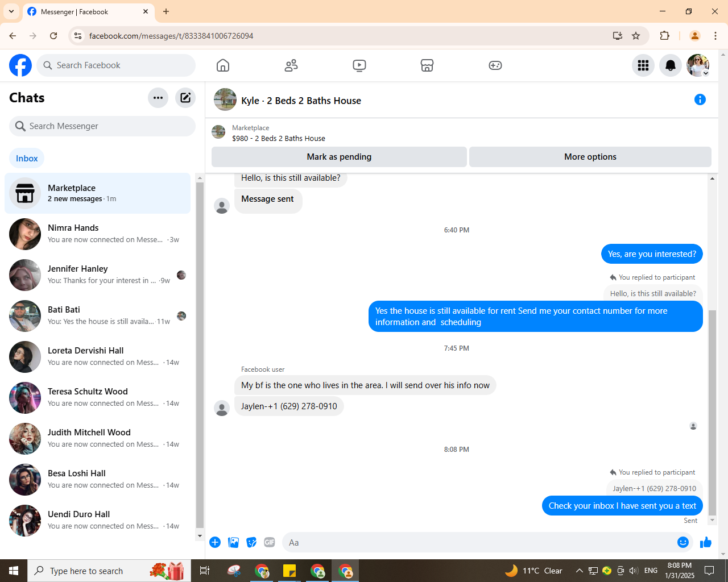Open chat with Teresa Schultz Wood

point(98,398)
